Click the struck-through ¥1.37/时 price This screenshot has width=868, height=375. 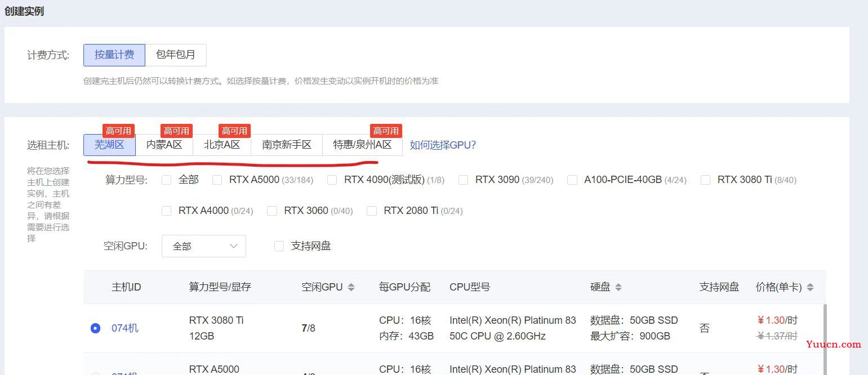[x=777, y=336]
